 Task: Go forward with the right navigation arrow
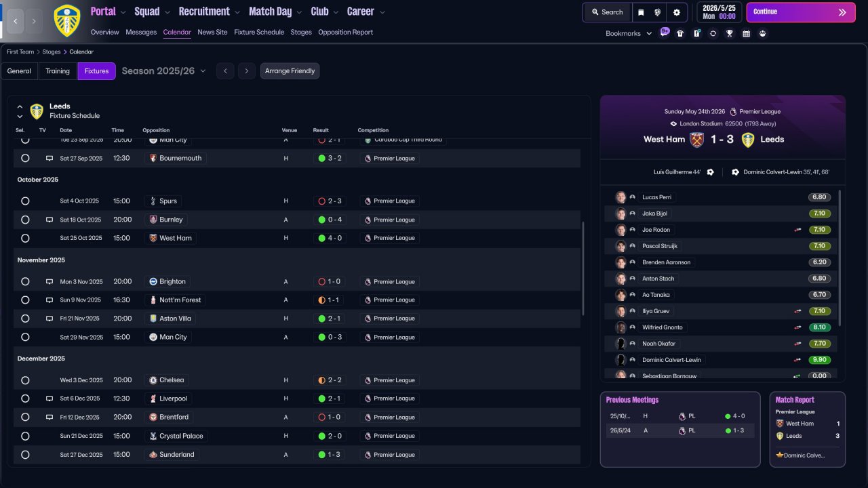point(35,21)
